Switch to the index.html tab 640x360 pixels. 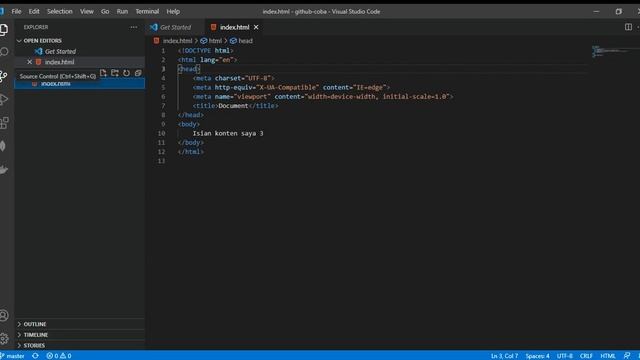click(x=234, y=27)
